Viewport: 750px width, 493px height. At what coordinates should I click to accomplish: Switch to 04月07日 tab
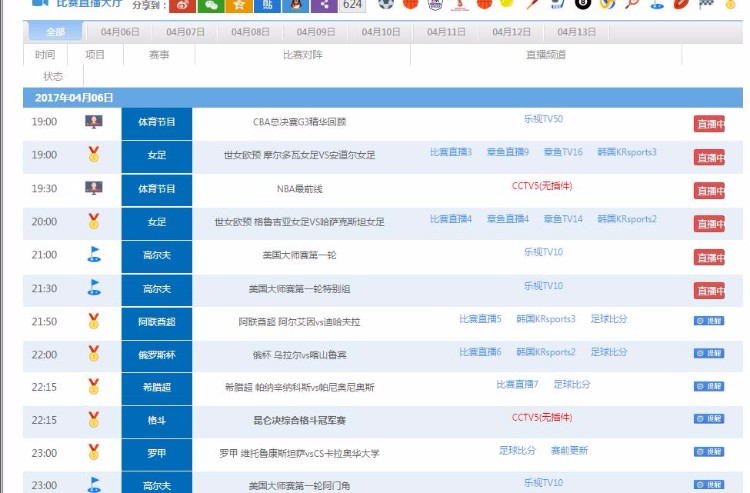[x=185, y=32]
